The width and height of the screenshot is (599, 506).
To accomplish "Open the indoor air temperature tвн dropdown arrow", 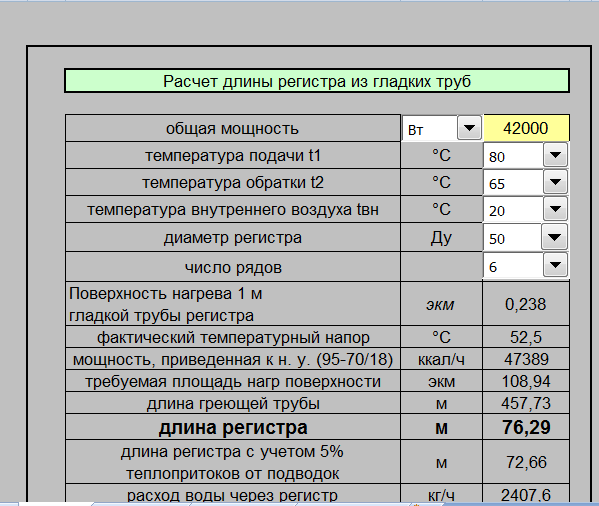I will pos(555,209).
